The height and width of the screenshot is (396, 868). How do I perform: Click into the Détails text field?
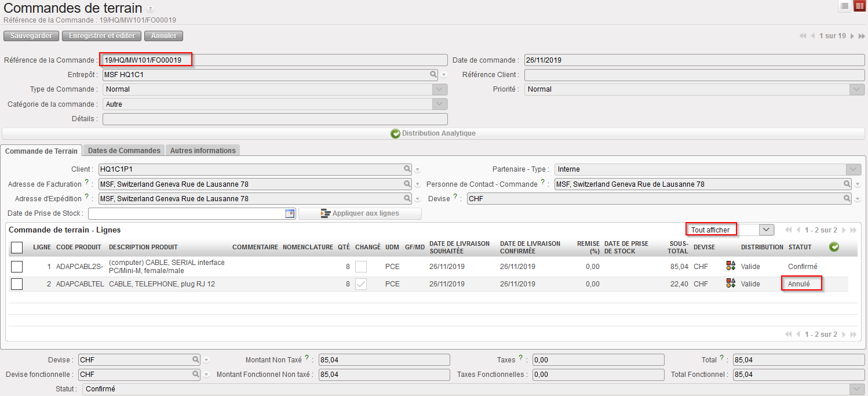(x=275, y=119)
